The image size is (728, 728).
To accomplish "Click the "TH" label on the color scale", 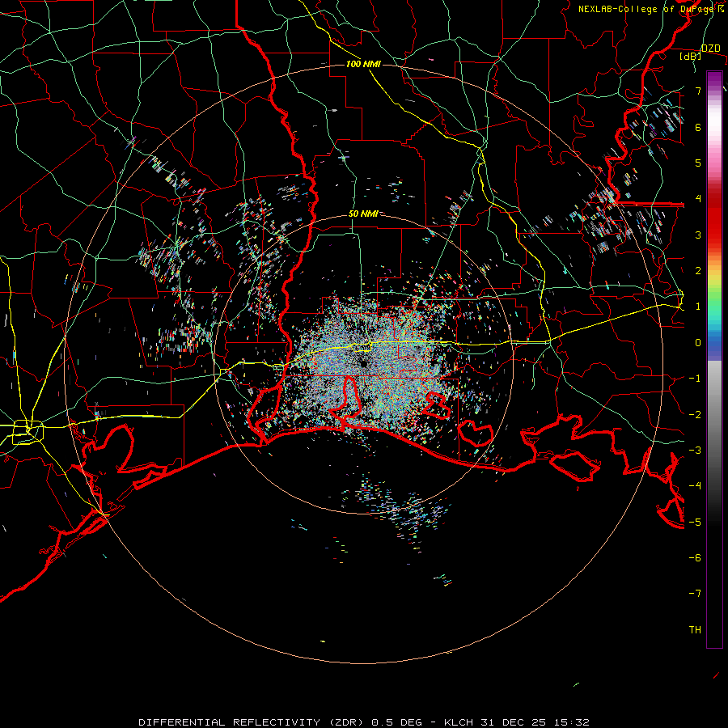I will click(695, 630).
